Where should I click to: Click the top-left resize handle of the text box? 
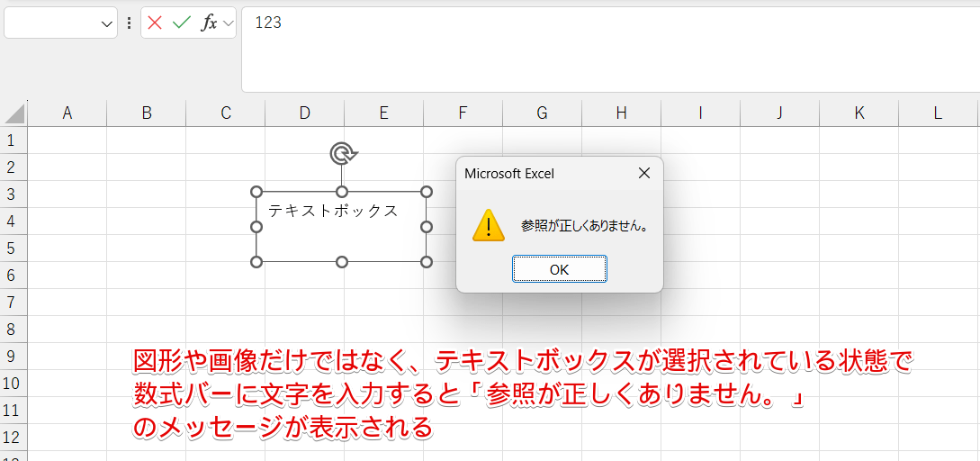[256, 192]
